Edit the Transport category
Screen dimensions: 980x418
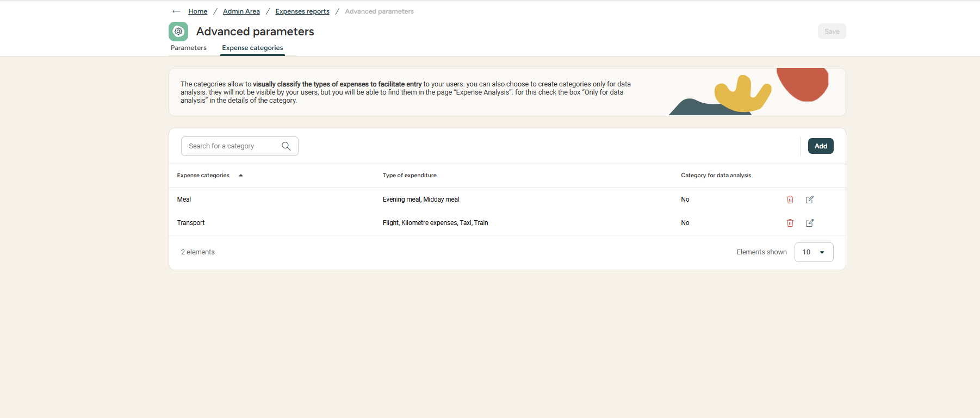click(809, 223)
